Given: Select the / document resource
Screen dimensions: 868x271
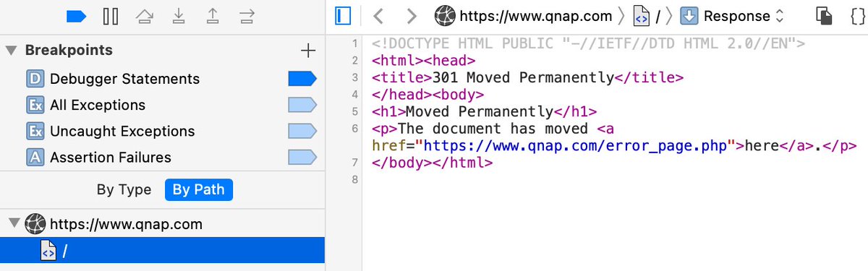Looking at the screenshot, I should click(162, 251).
